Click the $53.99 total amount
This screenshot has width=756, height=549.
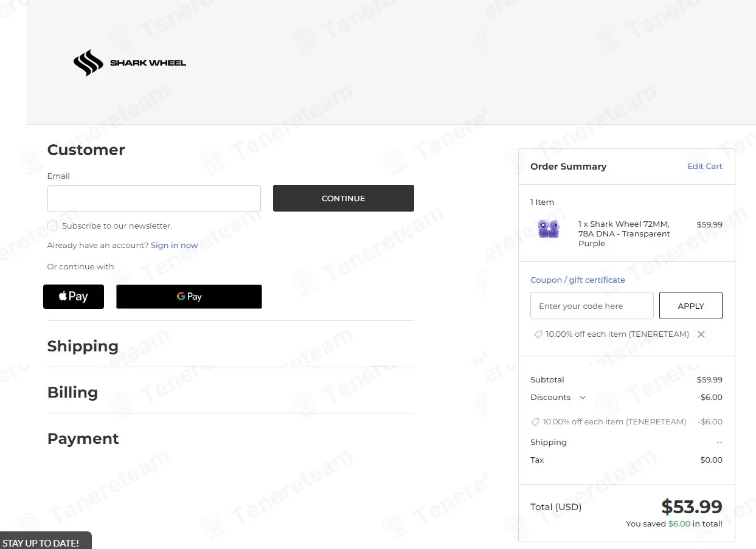point(692,506)
